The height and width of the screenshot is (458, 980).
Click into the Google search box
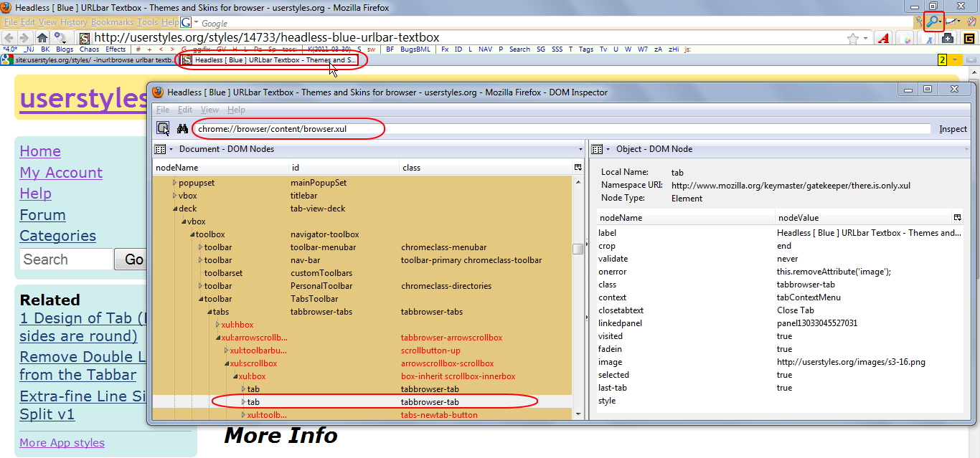tap(552, 23)
